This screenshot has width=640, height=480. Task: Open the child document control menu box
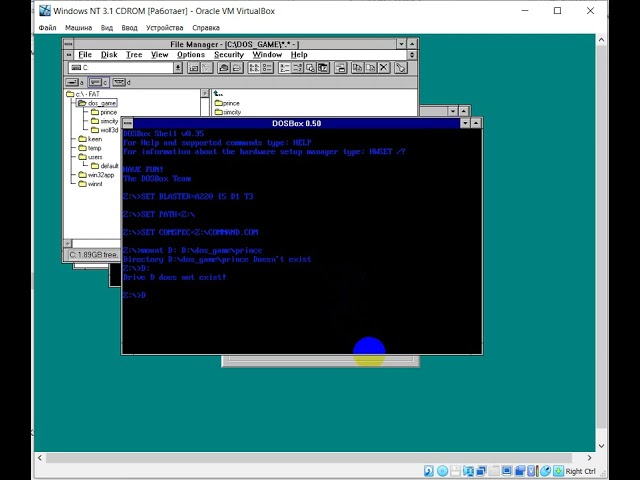[x=69, y=55]
